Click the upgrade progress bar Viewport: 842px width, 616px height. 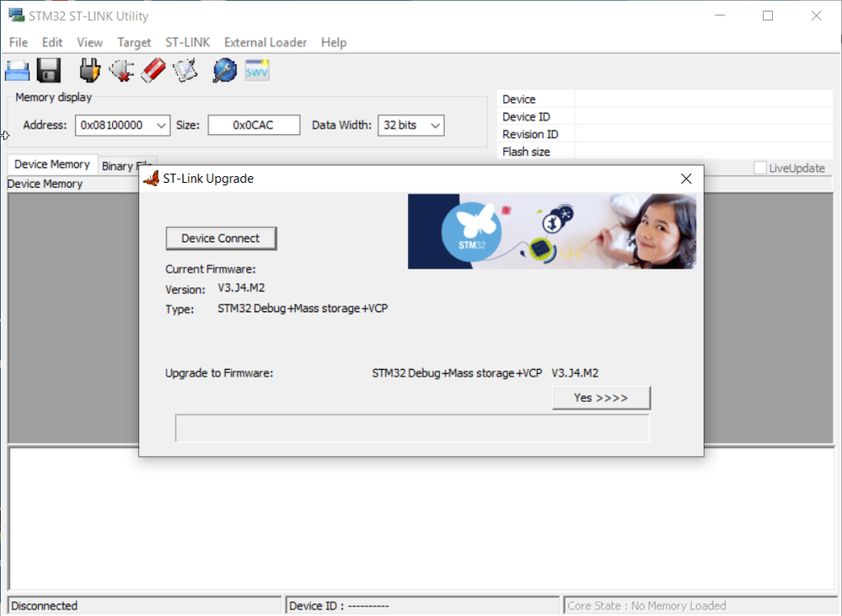pos(412,428)
